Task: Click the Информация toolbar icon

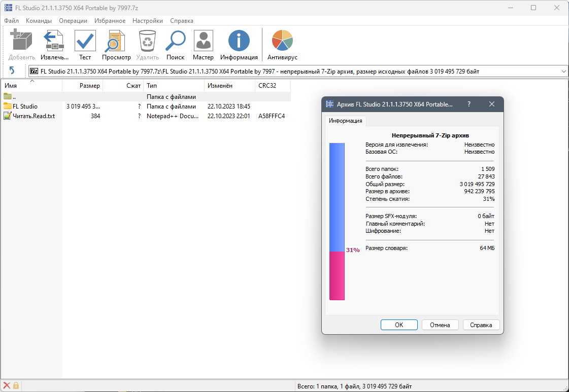Action: [x=239, y=40]
